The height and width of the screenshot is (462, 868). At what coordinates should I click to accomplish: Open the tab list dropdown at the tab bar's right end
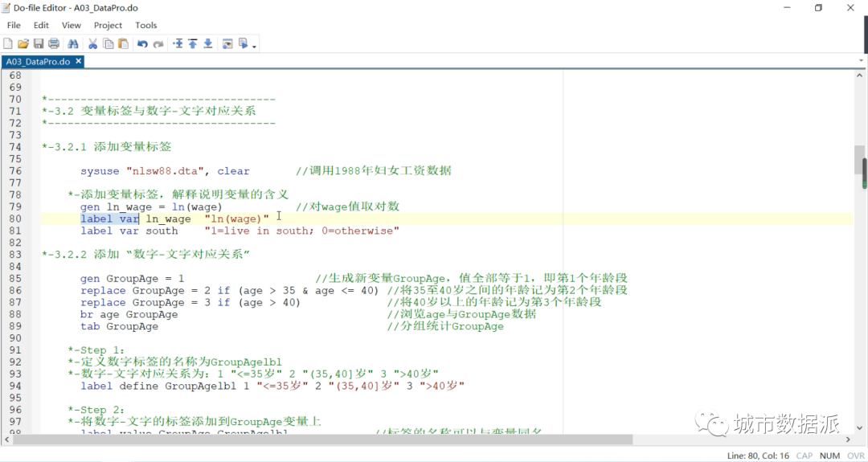click(862, 60)
